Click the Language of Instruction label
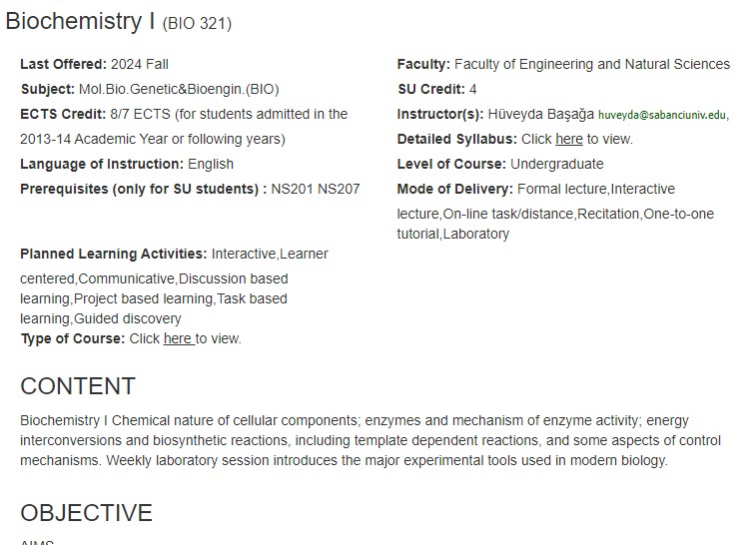 pos(102,164)
